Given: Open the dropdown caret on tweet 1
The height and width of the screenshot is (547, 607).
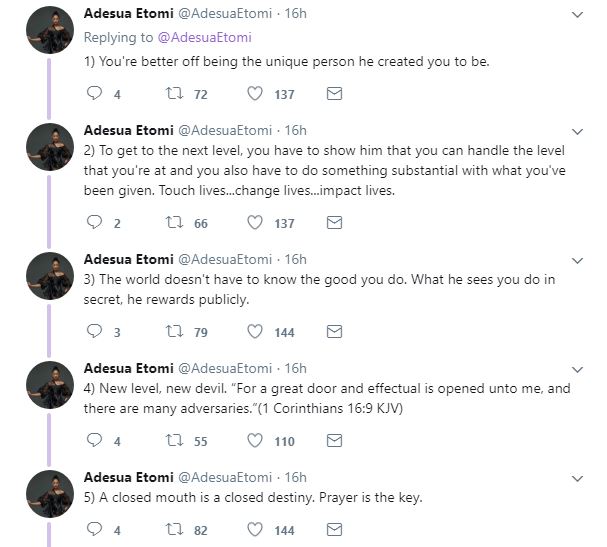Looking at the screenshot, I should point(577,15).
